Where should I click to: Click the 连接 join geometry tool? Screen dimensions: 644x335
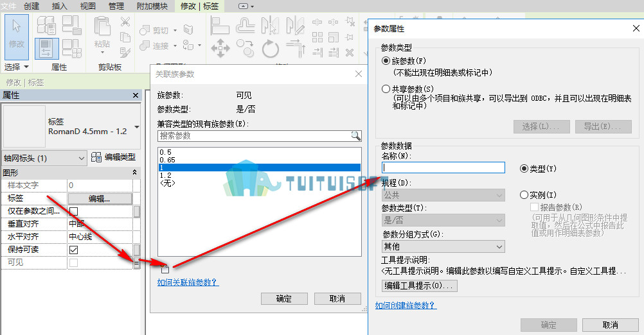[x=154, y=46]
